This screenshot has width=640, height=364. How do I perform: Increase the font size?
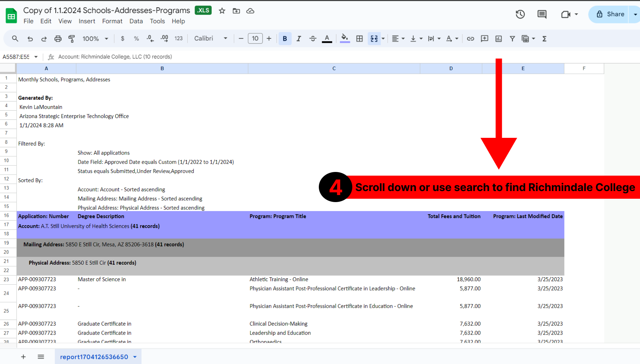(x=269, y=38)
